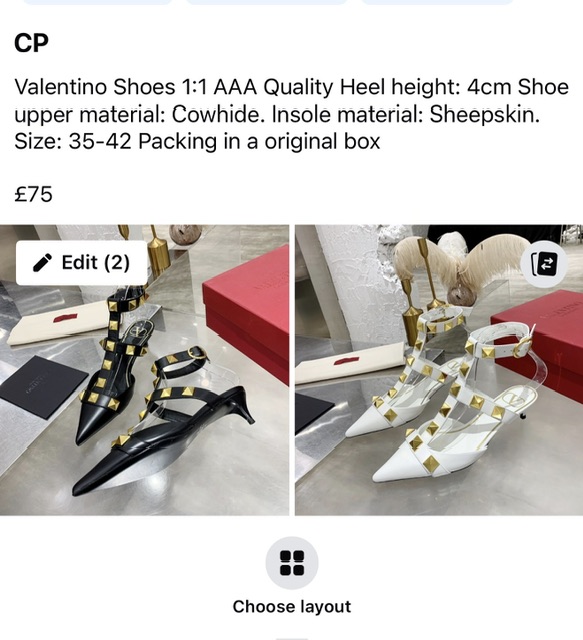Screen dimensions: 583x640
Task: Click the Choose layout label
Action: tap(292, 607)
